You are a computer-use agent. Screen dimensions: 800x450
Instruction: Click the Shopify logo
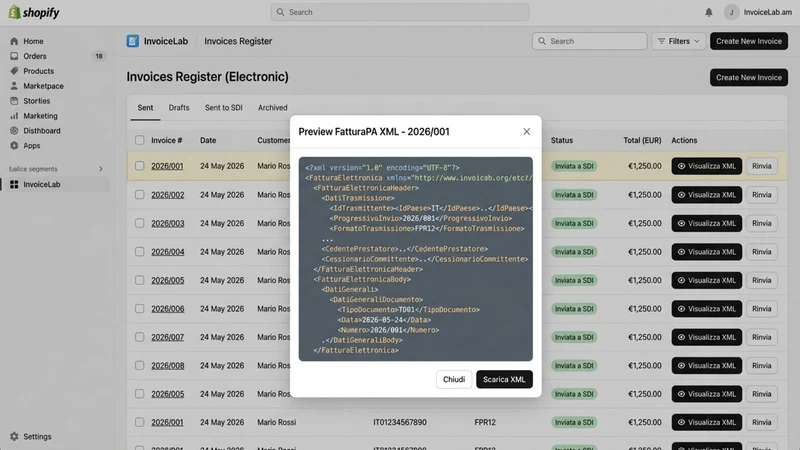[34, 12]
